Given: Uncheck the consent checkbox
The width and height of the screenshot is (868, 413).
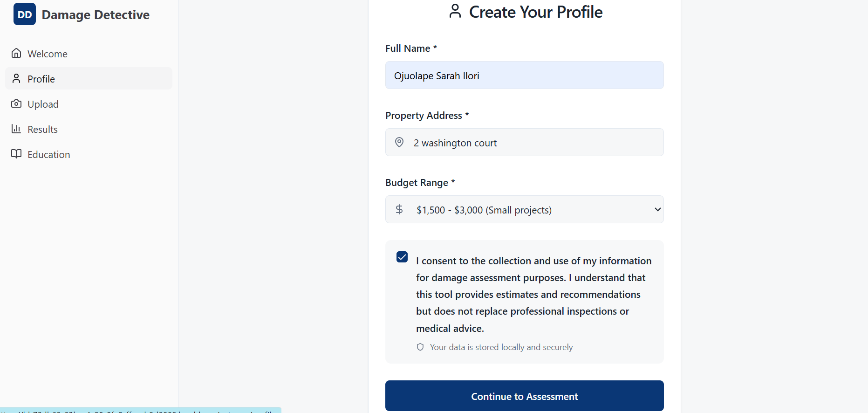Looking at the screenshot, I should (x=402, y=257).
